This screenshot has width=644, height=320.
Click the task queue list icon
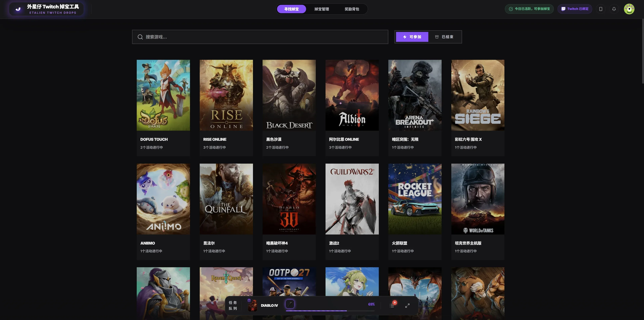coord(392,305)
